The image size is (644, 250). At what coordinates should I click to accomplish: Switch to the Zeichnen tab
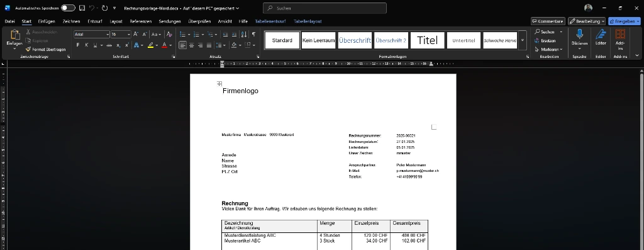[71, 21]
